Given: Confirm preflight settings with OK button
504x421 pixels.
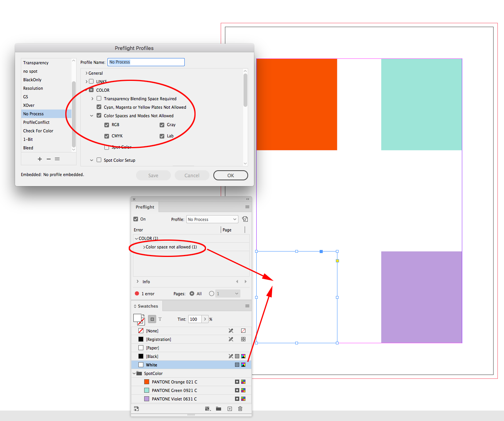Looking at the screenshot, I should point(230,175).
